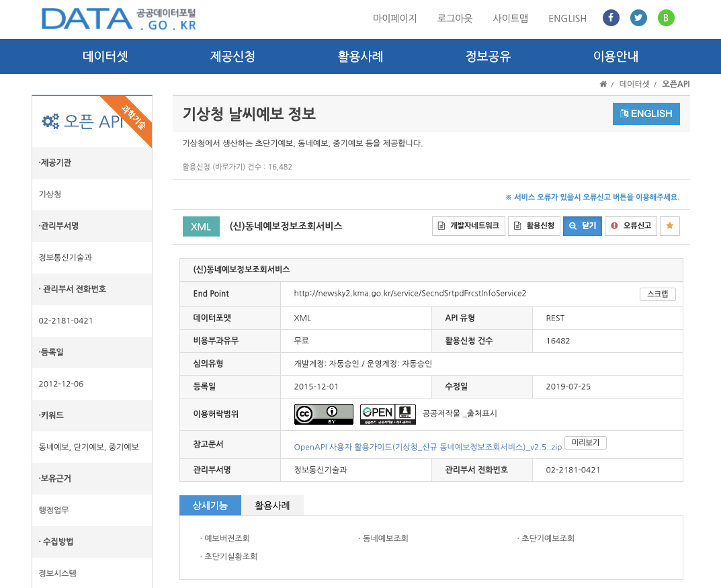Open 예보버전조회 function
The width and height of the screenshot is (721, 588).
tap(226, 538)
